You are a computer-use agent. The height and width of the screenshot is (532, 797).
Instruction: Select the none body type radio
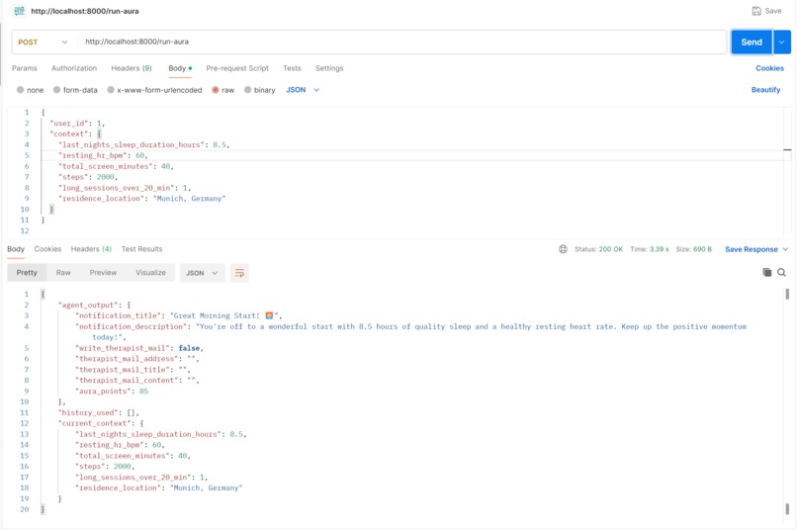pyautogui.click(x=21, y=90)
